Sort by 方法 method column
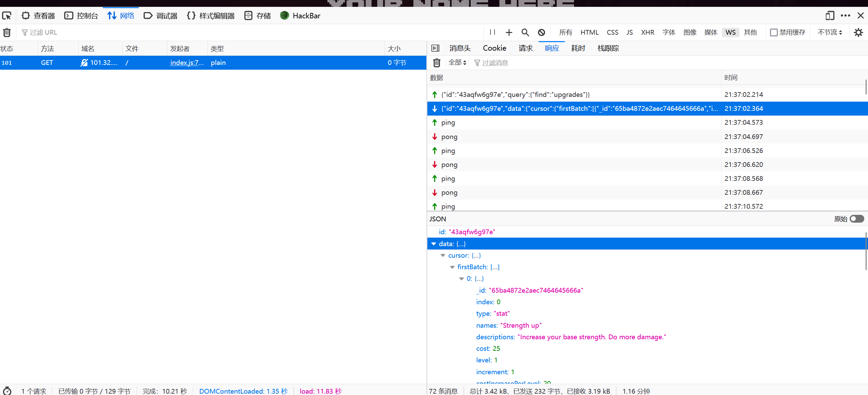This screenshot has height=395, width=868. coord(58,49)
